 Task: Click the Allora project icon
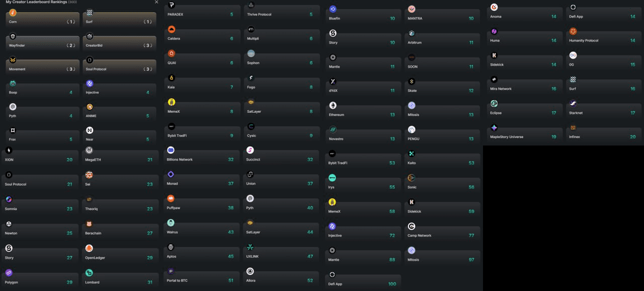pyautogui.click(x=250, y=271)
